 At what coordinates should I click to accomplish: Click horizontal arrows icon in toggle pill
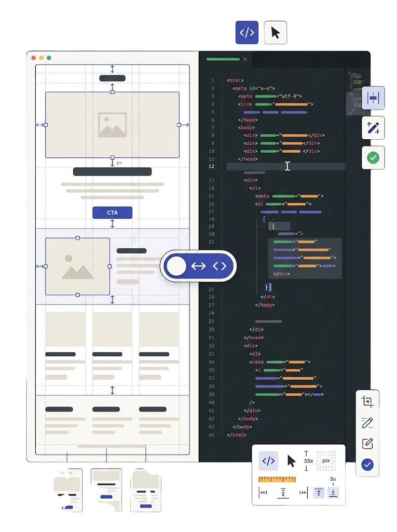[198, 266]
